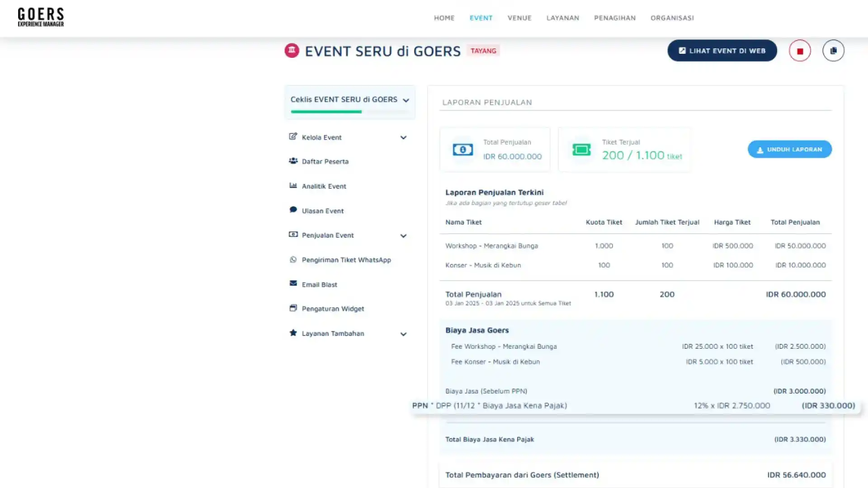The image size is (868, 488).
Task: Click the Konser - Musik di Kebun ticket row
Action: [x=635, y=265]
